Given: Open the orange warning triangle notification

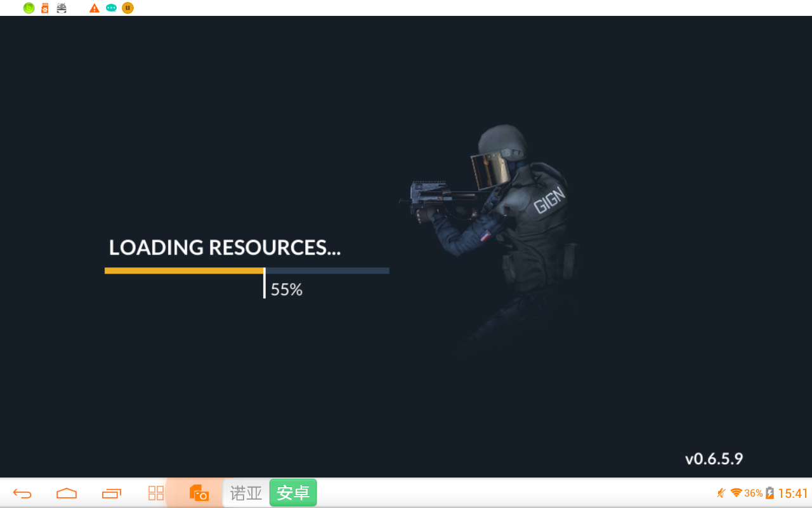Looking at the screenshot, I should click(95, 8).
